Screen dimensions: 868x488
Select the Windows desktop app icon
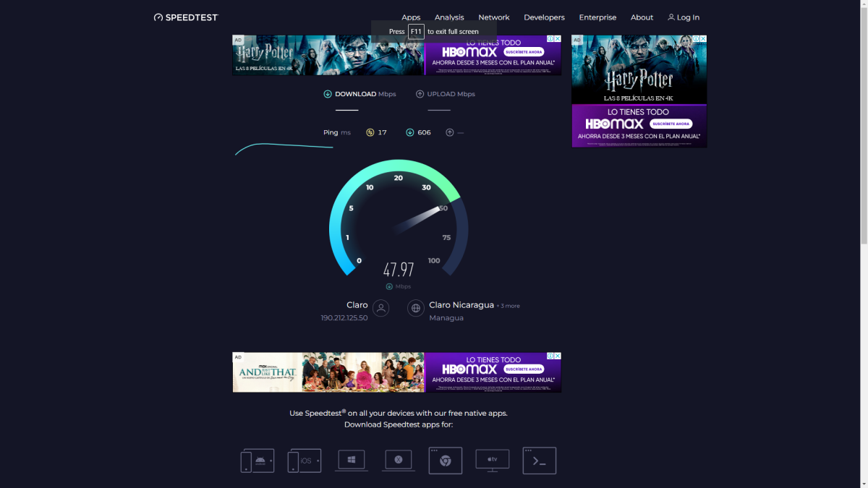tap(352, 460)
